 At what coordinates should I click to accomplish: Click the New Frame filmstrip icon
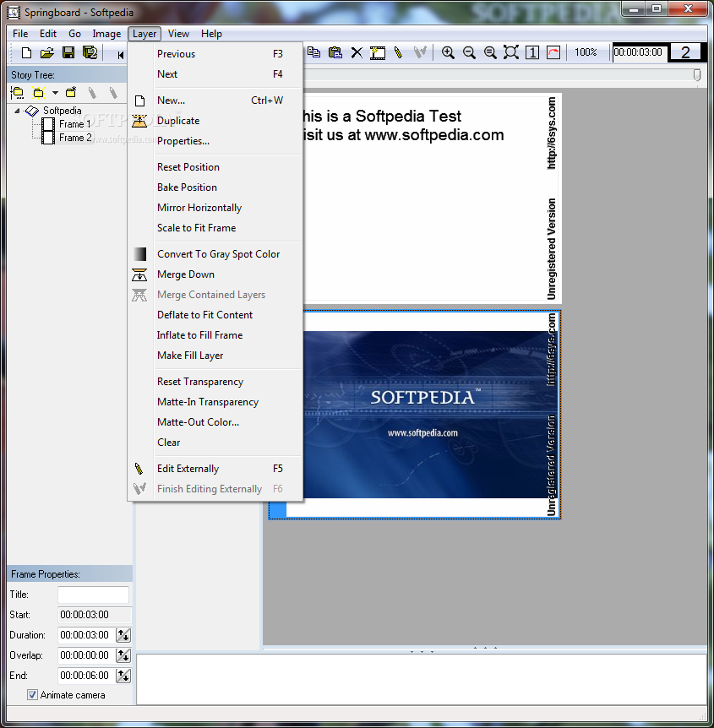point(378,53)
